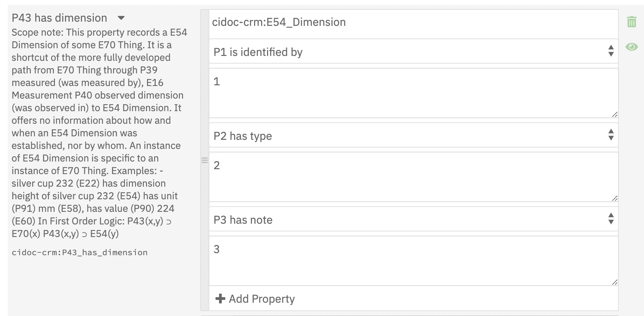Click the P43 has dimension heading

pyautogui.click(x=59, y=18)
